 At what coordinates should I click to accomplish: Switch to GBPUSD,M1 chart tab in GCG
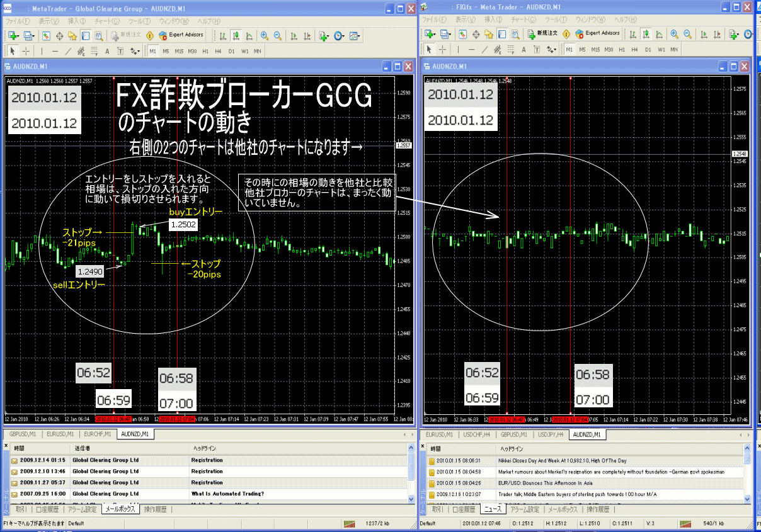23,434
